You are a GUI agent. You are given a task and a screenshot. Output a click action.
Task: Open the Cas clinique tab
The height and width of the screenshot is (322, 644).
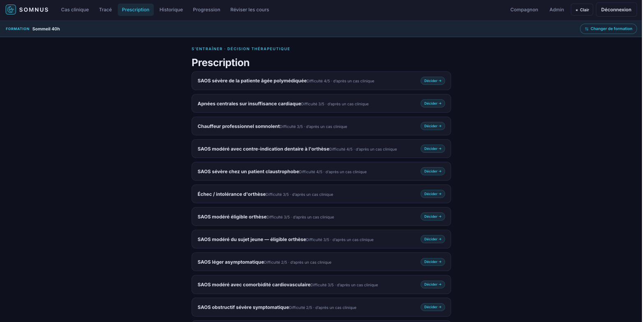click(75, 10)
